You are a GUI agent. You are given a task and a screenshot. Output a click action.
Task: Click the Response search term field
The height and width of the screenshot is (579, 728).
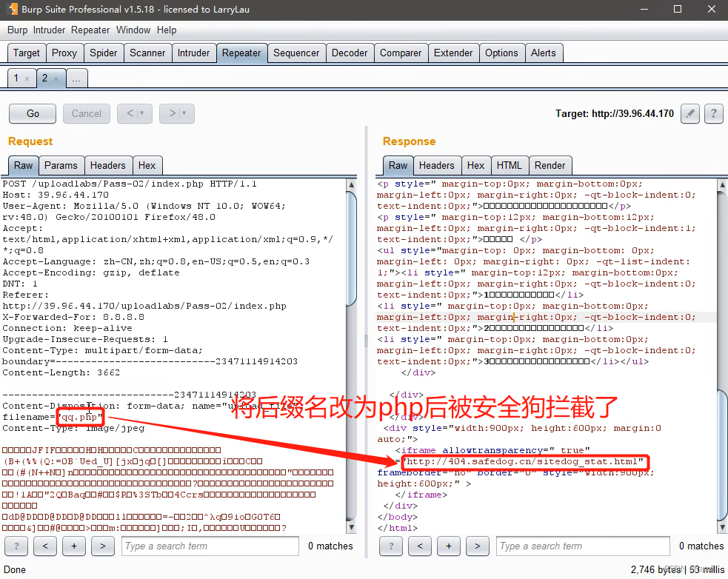tap(583, 546)
